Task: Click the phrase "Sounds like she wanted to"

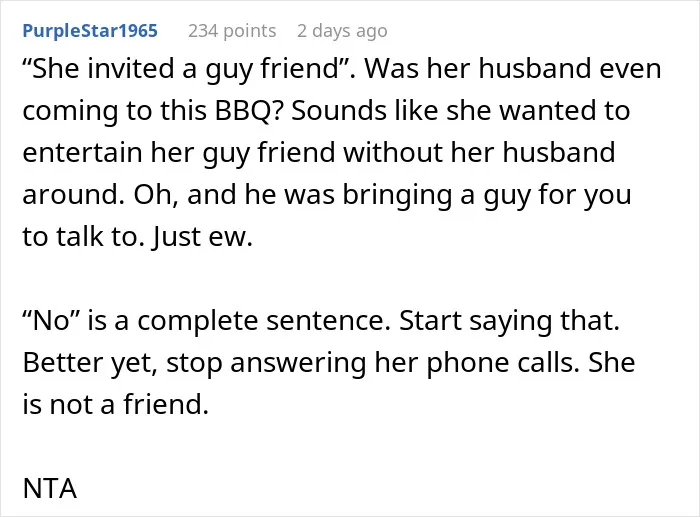Action: (x=461, y=111)
